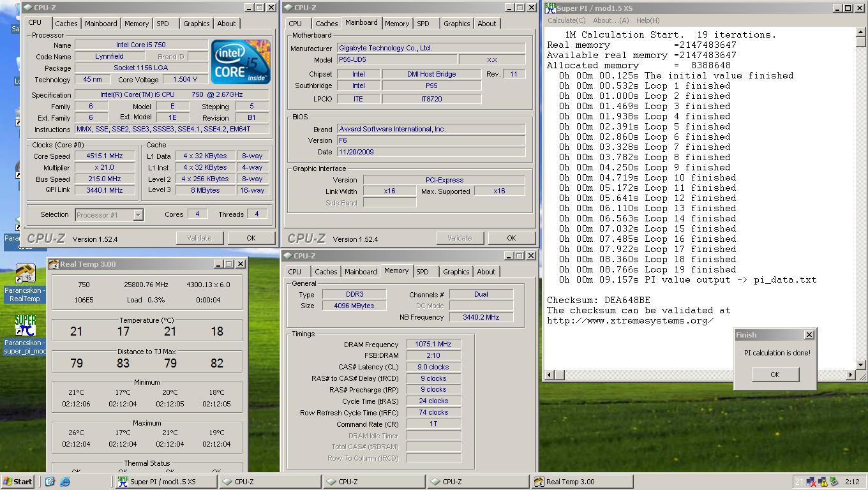Click the DRAM Frequency value 1075.1 MHz
Viewport: 868px width, 490px height.
coord(433,345)
